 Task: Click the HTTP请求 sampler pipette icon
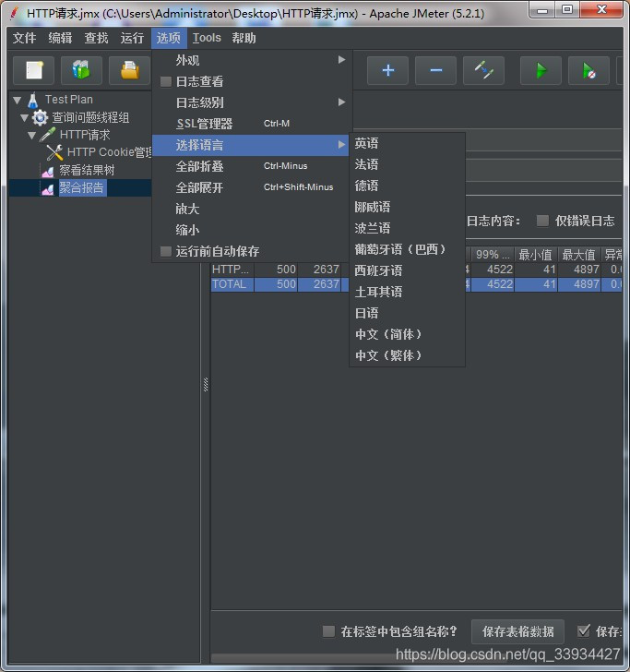(x=47, y=135)
